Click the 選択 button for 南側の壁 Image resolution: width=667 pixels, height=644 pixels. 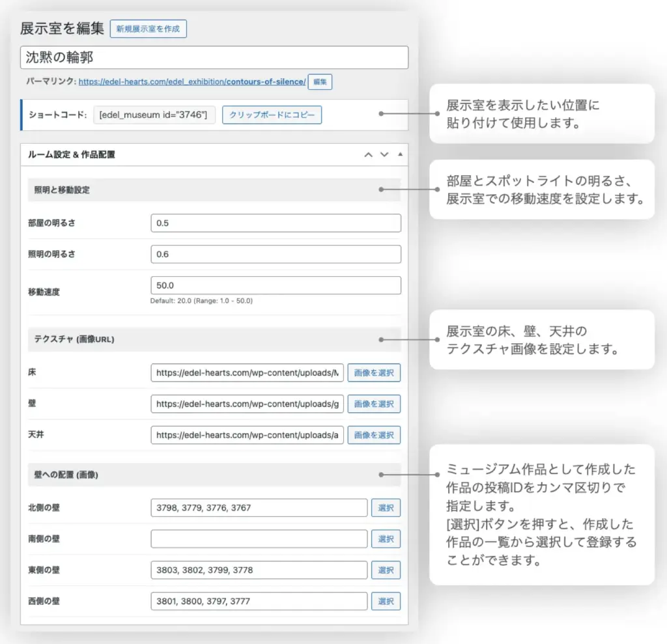(386, 539)
